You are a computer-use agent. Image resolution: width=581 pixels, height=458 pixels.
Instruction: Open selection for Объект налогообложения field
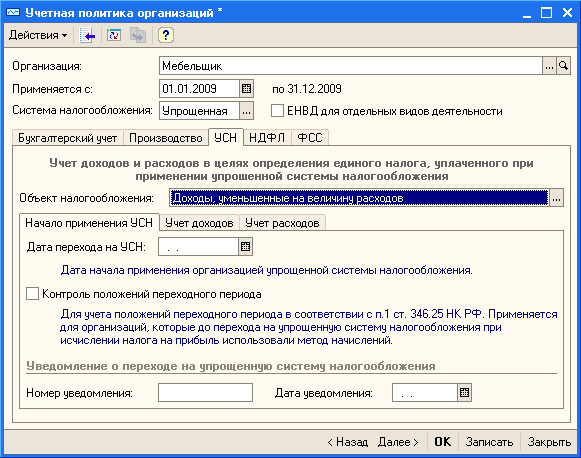[x=556, y=198]
